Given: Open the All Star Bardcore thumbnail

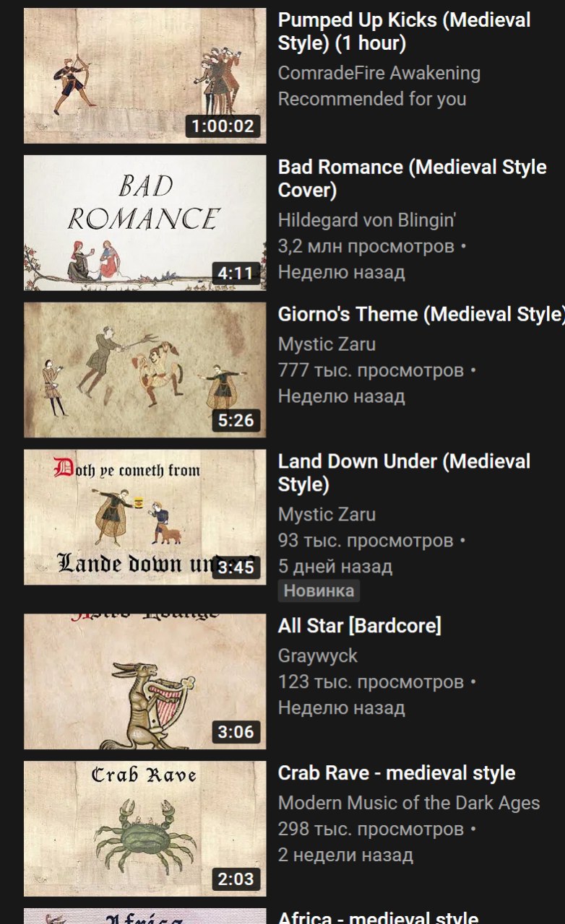Looking at the screenshot, I should point(145,682).
